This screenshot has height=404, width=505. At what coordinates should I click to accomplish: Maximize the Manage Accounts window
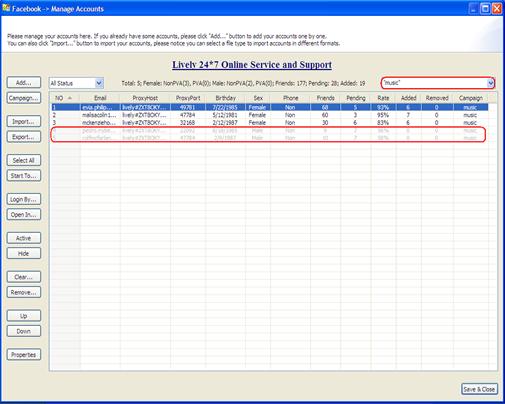[x=485, y=8]
